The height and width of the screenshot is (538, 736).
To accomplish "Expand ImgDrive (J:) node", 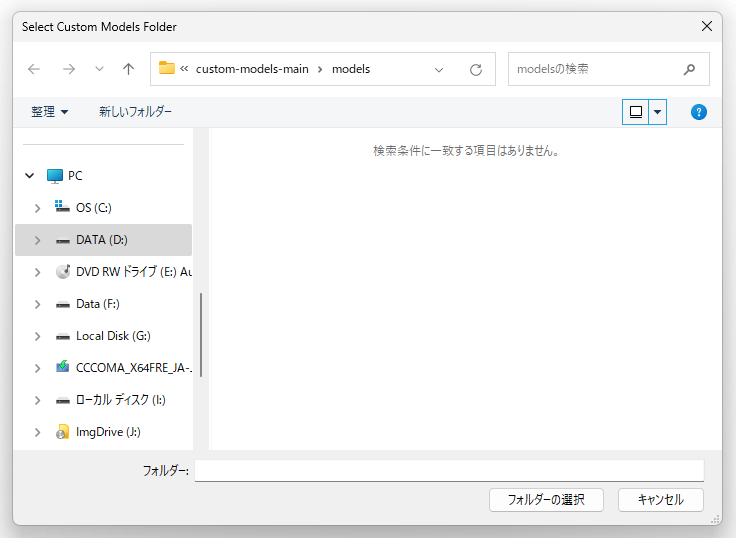I will coord(38,432).
